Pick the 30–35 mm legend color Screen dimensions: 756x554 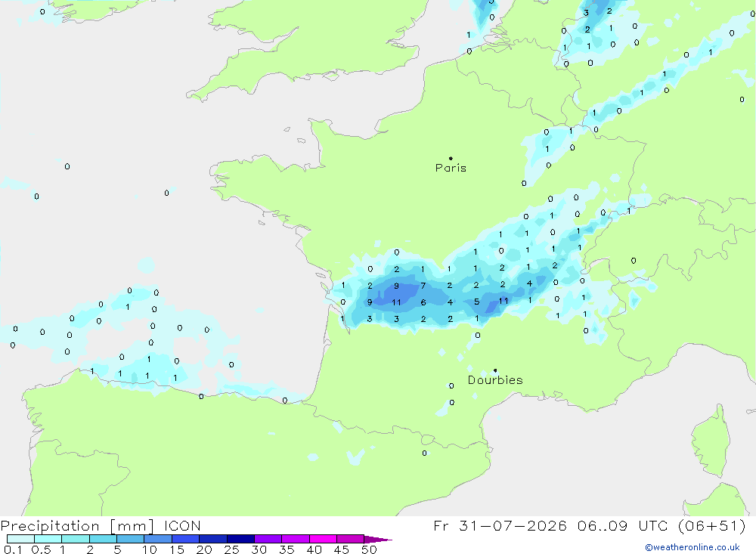[268, 539]
